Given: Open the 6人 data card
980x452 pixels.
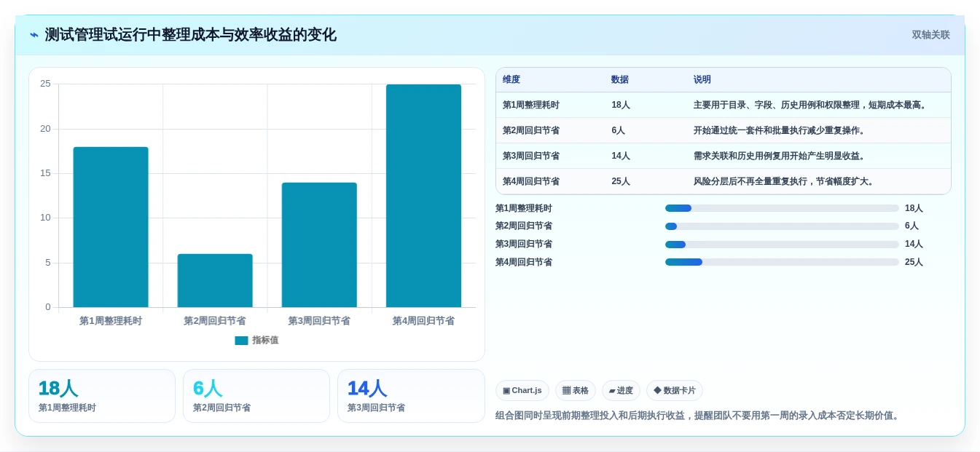Looking at the screenshot, I should pyautogui.click(x=256, y=396).
